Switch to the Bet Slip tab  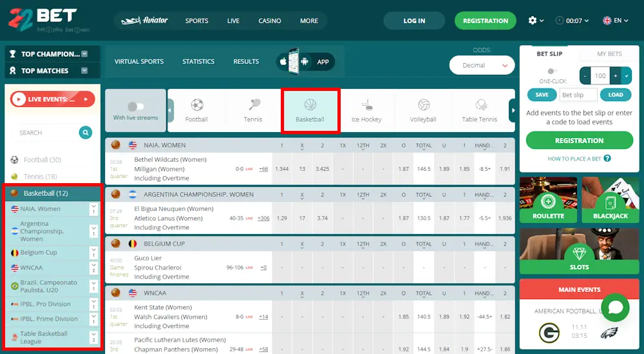pos(549,54)
